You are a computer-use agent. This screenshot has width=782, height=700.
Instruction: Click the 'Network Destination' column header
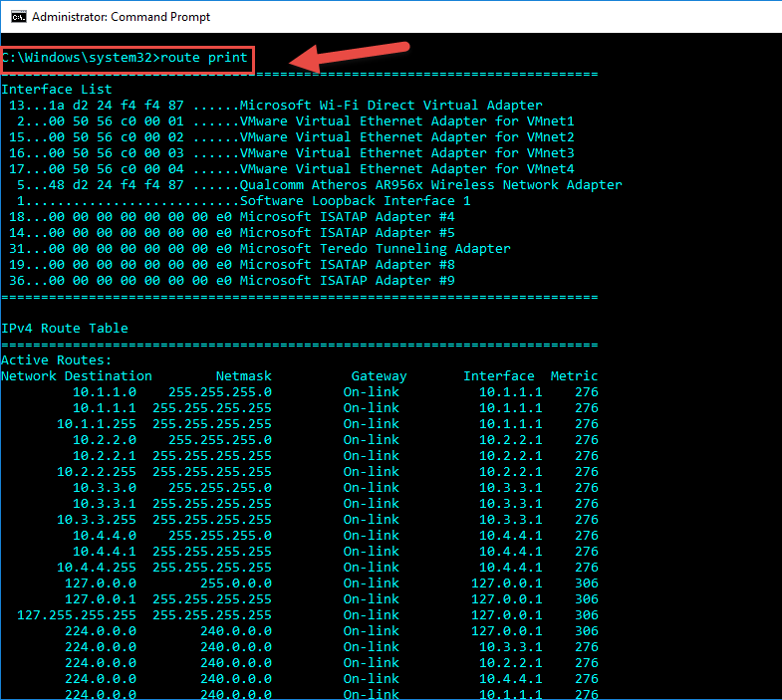coord(77,376)
